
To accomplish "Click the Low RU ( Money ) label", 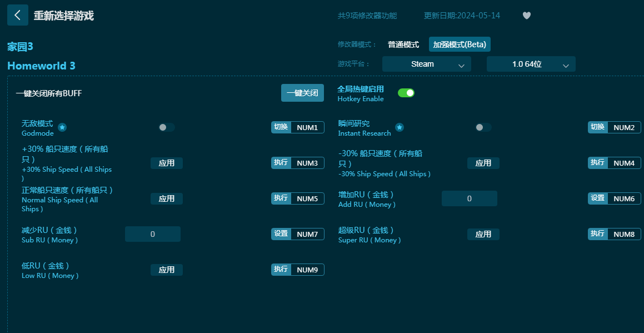I will (x=50, y=275).
